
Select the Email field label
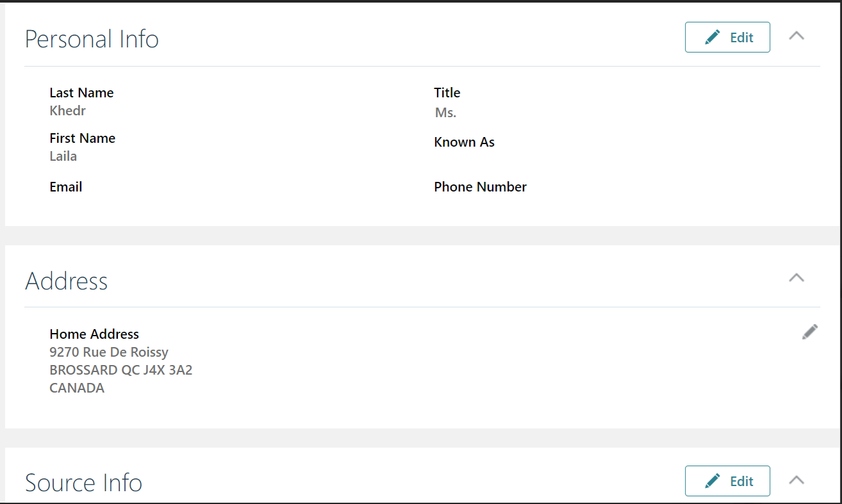point(65,186)
